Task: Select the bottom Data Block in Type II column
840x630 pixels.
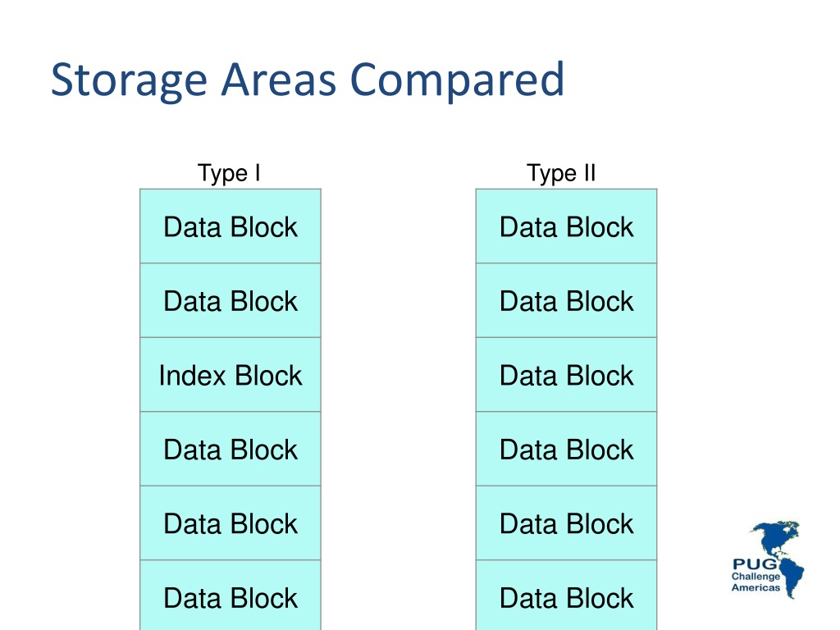Action: pos(566,596)
